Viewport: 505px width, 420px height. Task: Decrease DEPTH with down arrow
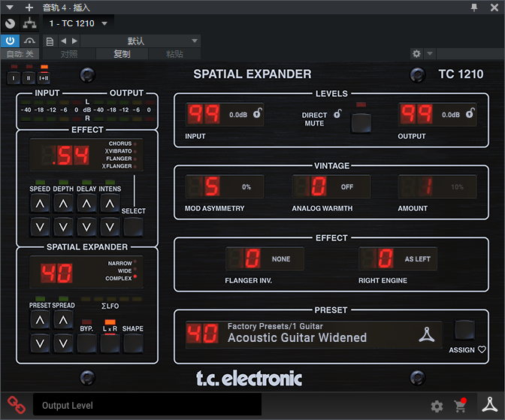(x=63, y=227)
